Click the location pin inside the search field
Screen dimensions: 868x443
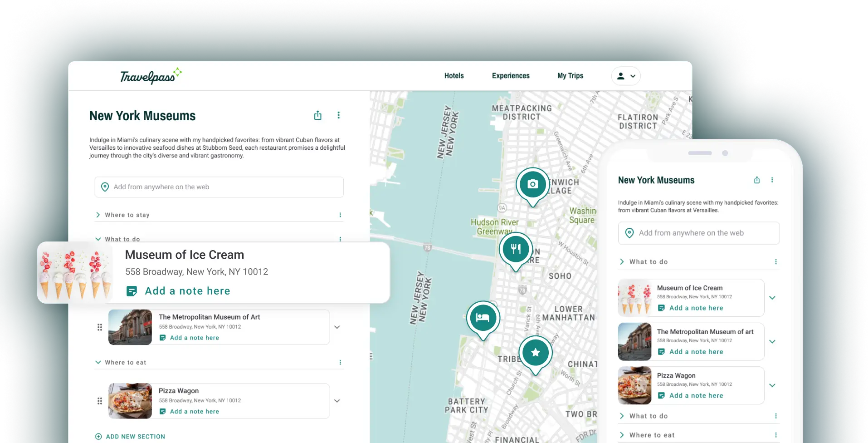[105, 187]
